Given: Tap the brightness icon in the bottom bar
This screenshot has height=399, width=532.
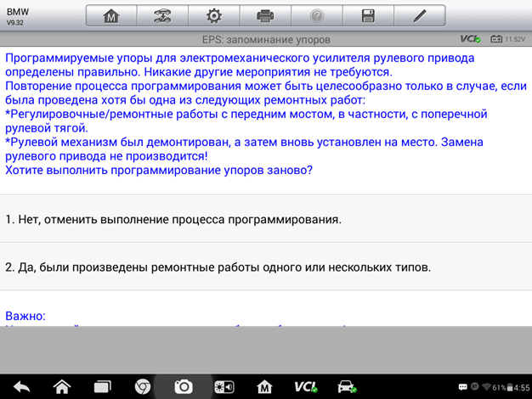Looking at the screenshot, I should tap(224, 386).
